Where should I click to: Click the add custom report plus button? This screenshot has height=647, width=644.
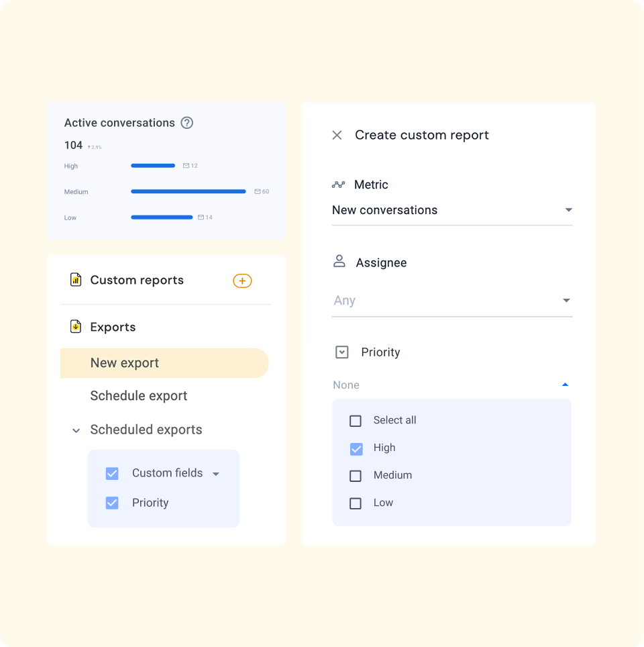pos(242,281)
